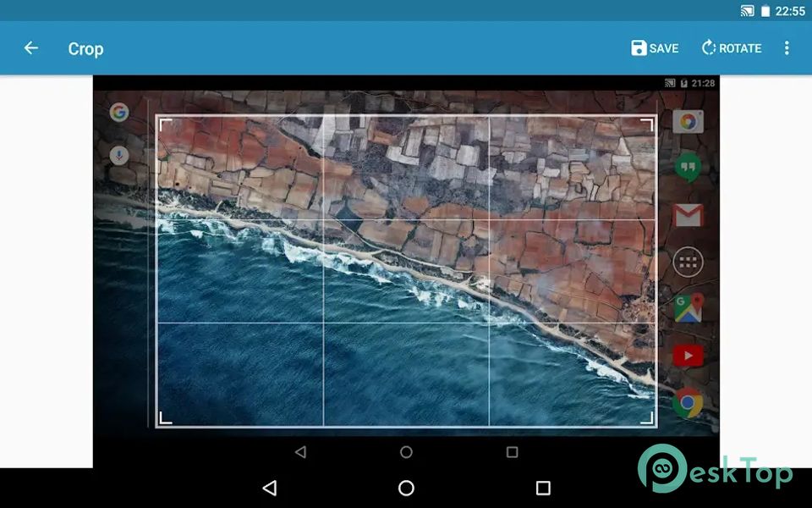812x508 pixels.
Task: Tap the microphone voice search icon
Action: 119,155
